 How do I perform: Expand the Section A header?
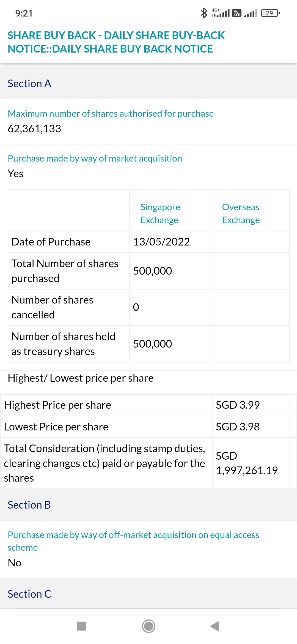click(x=29, y=84)
